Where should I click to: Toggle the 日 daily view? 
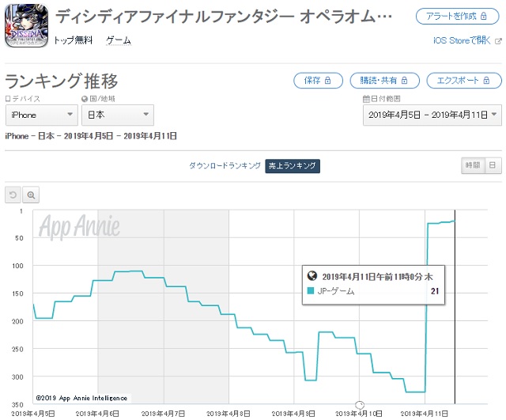click(493, 165)
